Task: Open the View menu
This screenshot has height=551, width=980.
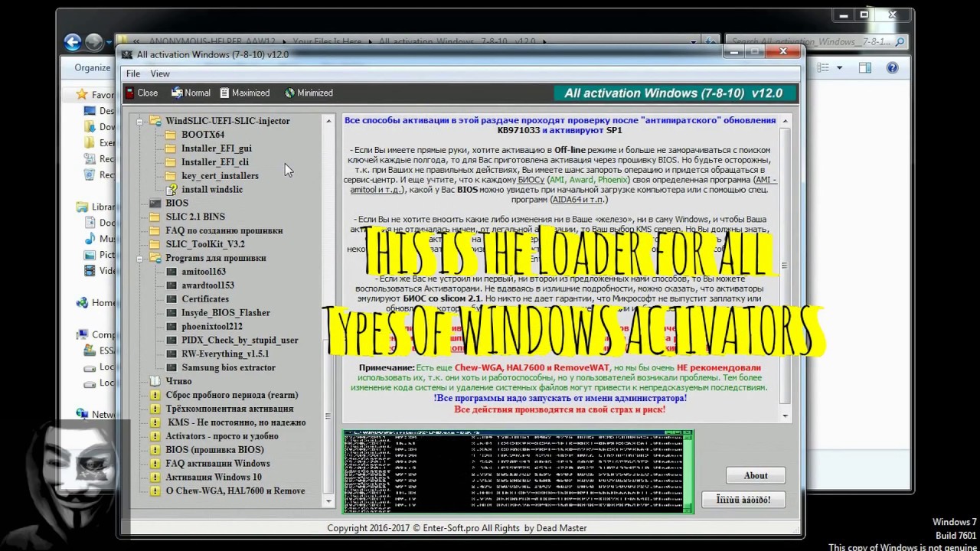Action: (x=160, y=73)
